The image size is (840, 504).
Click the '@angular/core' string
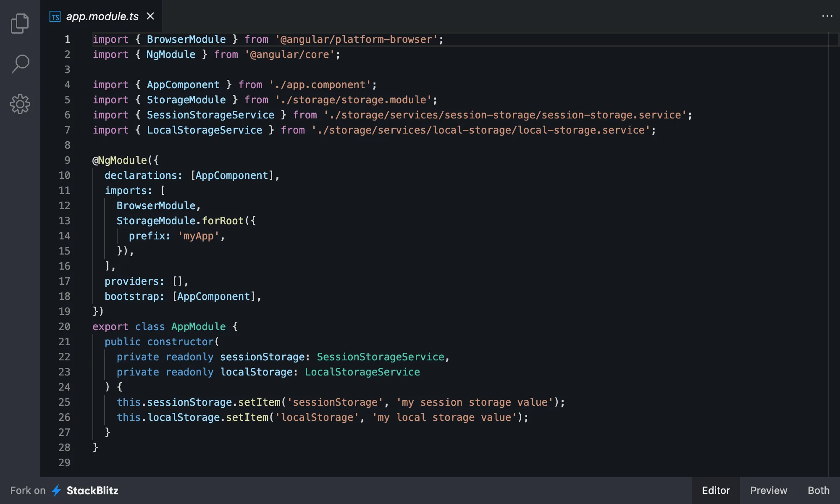point(289,55)
